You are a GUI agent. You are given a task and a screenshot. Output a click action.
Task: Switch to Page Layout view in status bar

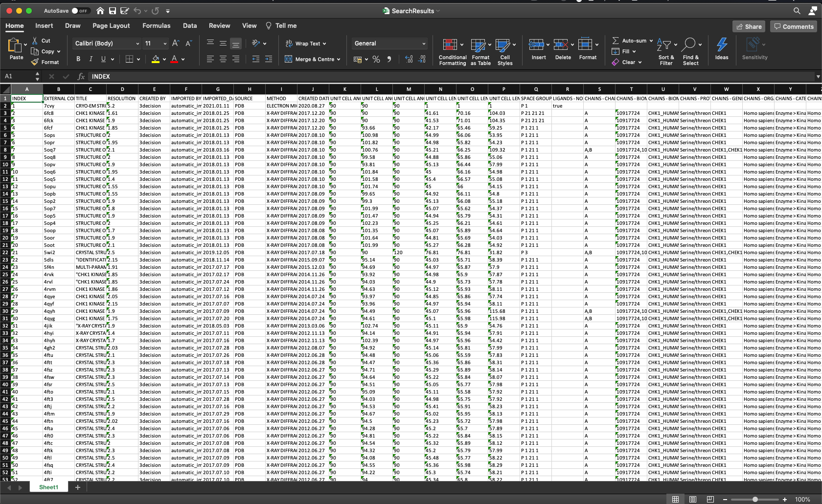[x=693, y=499]
